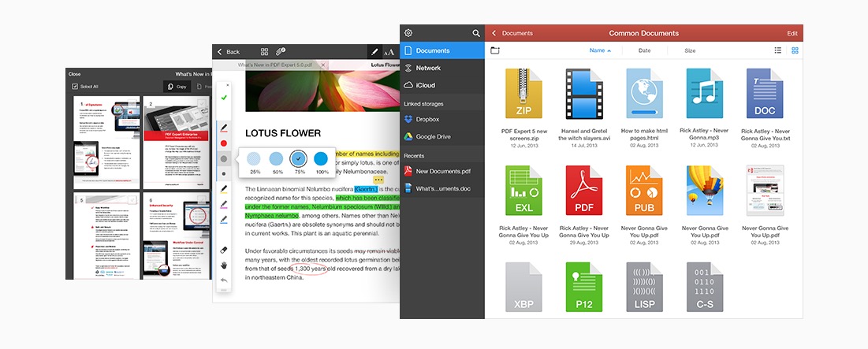Toggle selection checkbox on page 2 thumbnail
The height and width of the screenshot is (349, 868).
click(202, 103)
